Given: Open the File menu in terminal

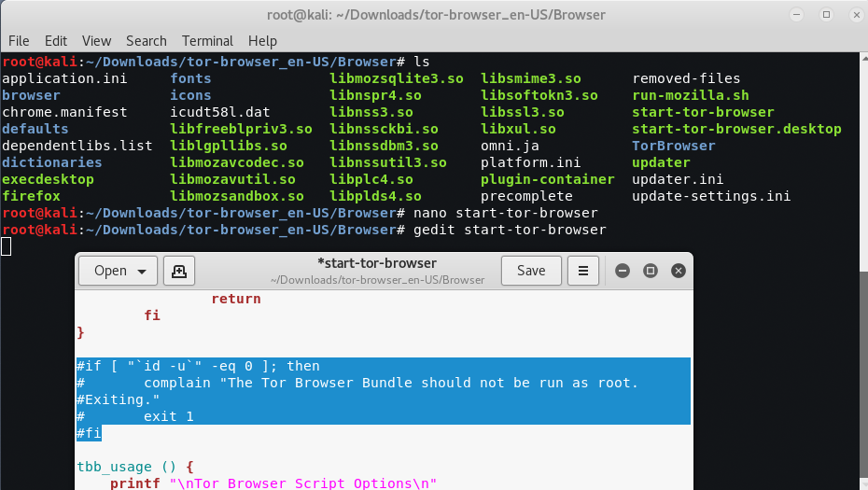Looking at the screenshot, I should point(19,41).
